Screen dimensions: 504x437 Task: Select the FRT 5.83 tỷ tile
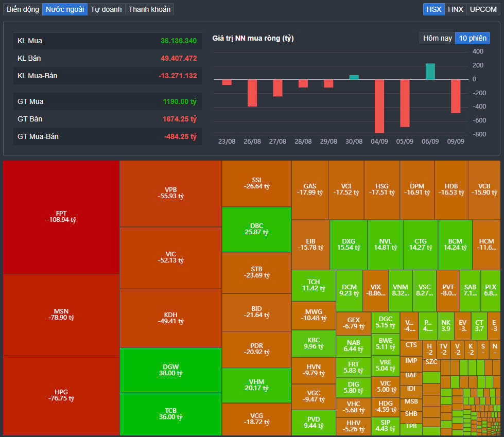pos(353,368)
